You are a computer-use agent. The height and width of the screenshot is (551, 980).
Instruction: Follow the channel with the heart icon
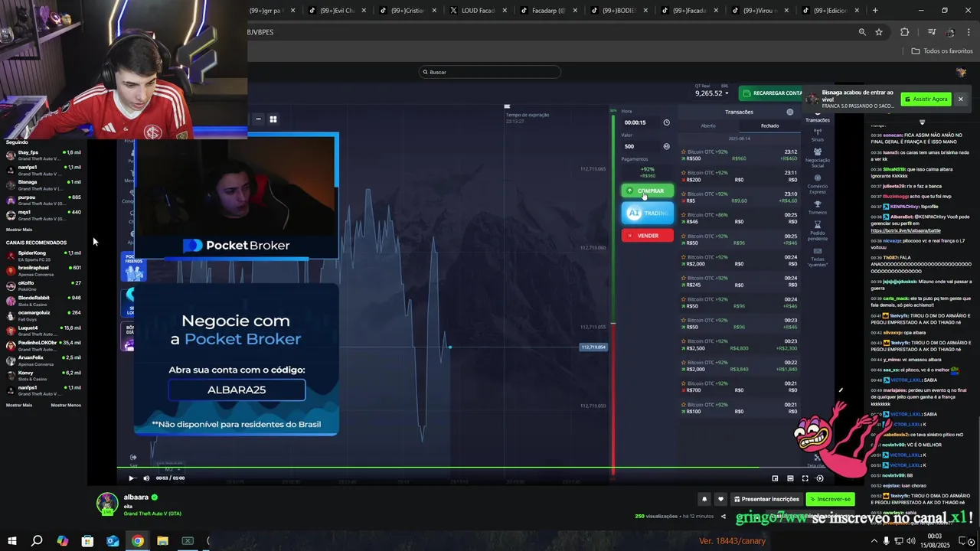(x=720, y=499)
